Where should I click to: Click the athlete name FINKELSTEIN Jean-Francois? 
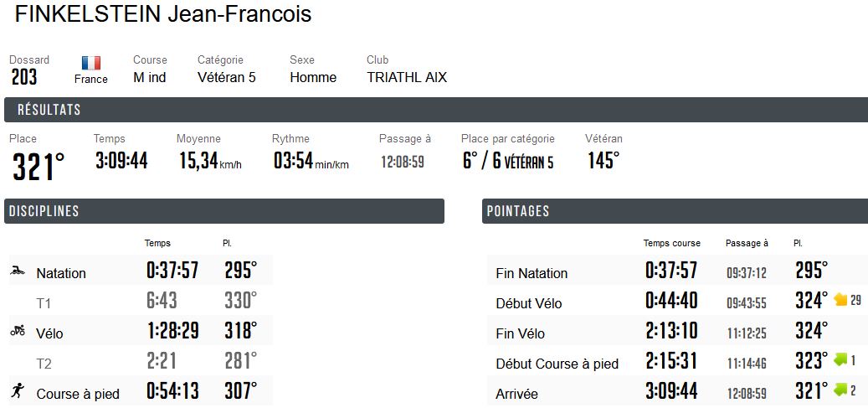click(x=162, y=14)
